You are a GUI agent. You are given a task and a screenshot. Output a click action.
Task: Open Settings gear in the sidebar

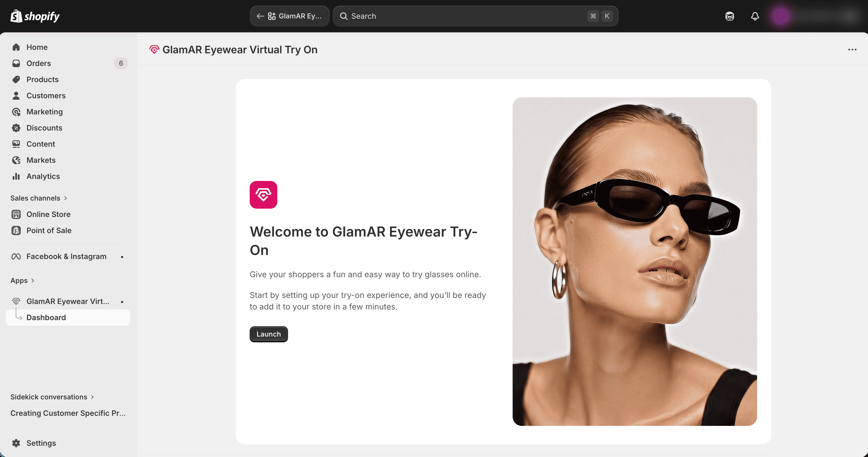point(16,443)
